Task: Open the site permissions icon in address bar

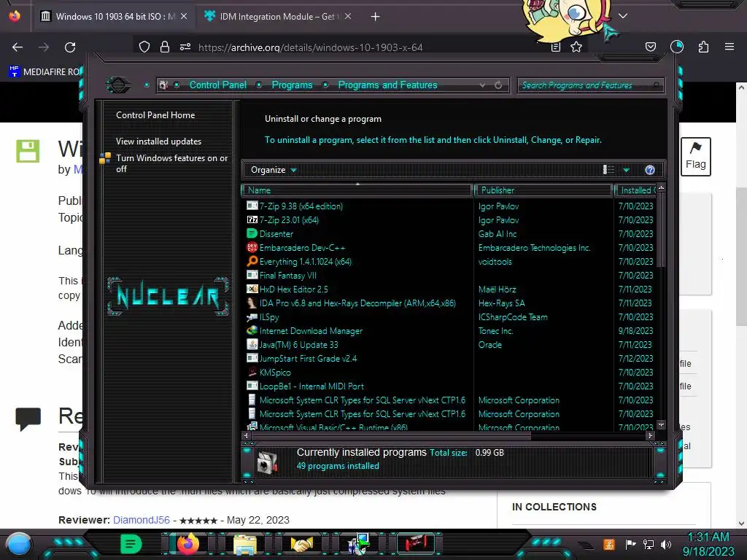Action: point(185,47)
